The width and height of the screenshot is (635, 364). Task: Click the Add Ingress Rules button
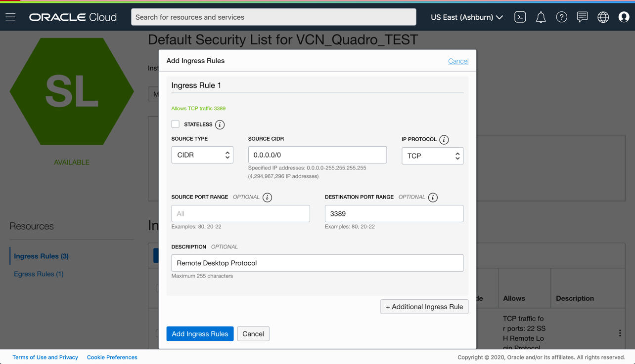click(200, 333)
